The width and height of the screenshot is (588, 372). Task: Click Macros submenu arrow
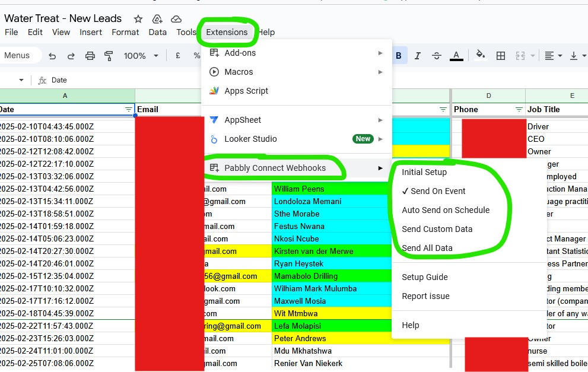click(380, 72)
